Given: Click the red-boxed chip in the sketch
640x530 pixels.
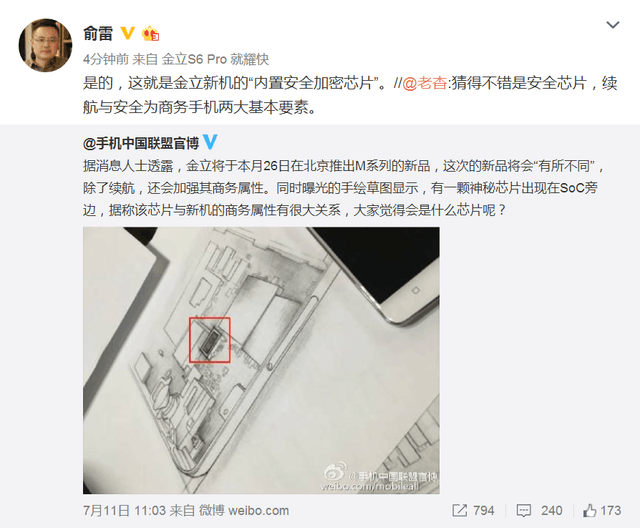Looking at the screenshot, I should tap(210, 340).
